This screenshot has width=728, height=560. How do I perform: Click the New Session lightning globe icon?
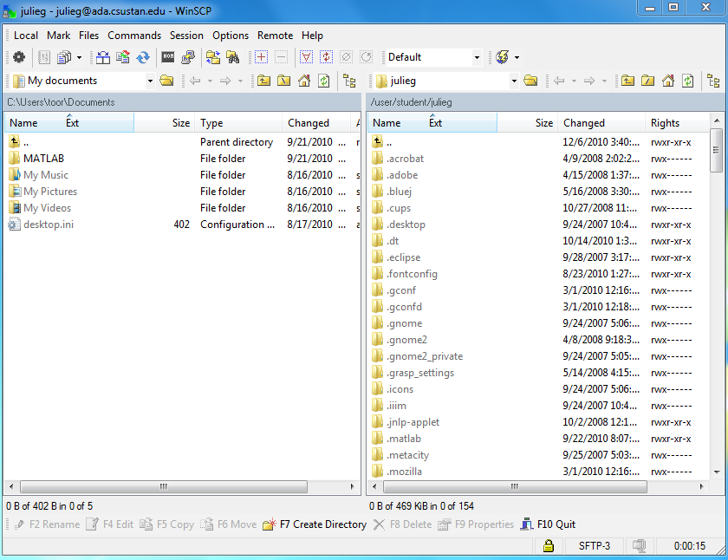503,57
